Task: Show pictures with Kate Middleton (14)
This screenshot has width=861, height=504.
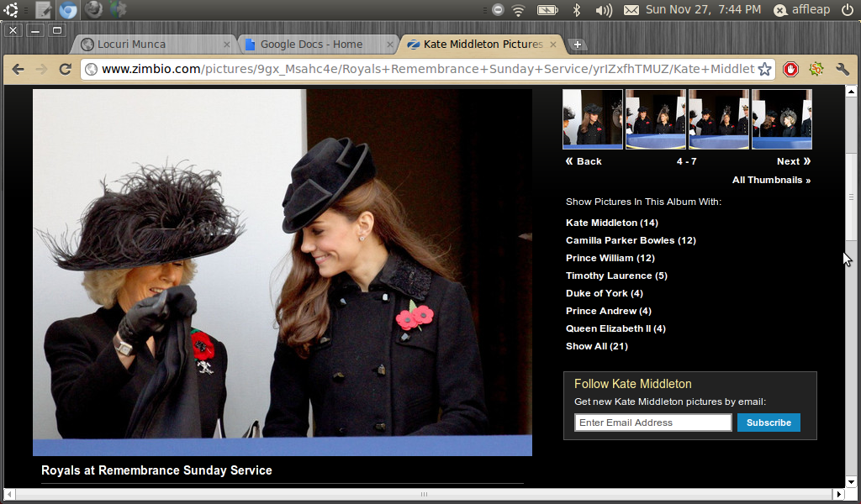Action: click(x=612, y=223)
